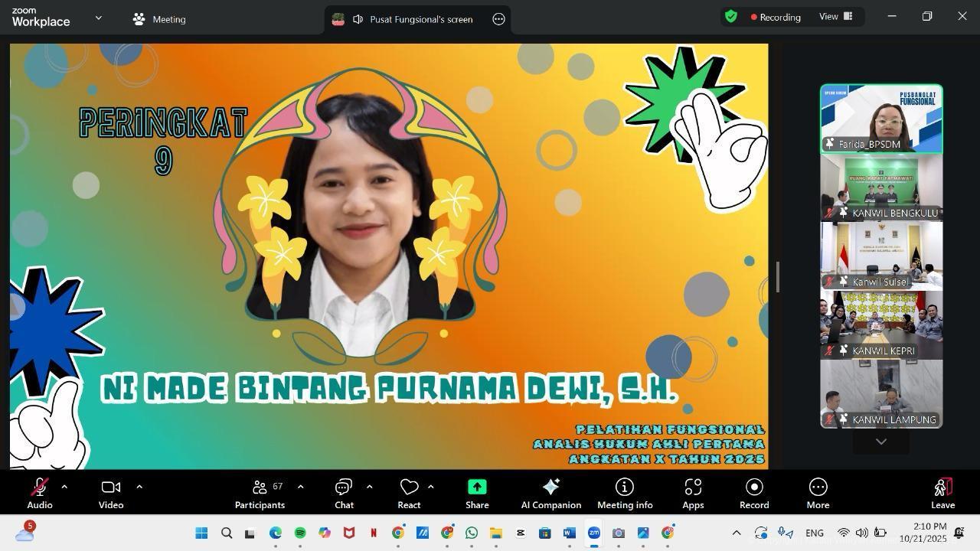Select the KANWIL BENGKULU video thumbnail
The height and width of the screenshot is (551, 980).
(881, 187)
